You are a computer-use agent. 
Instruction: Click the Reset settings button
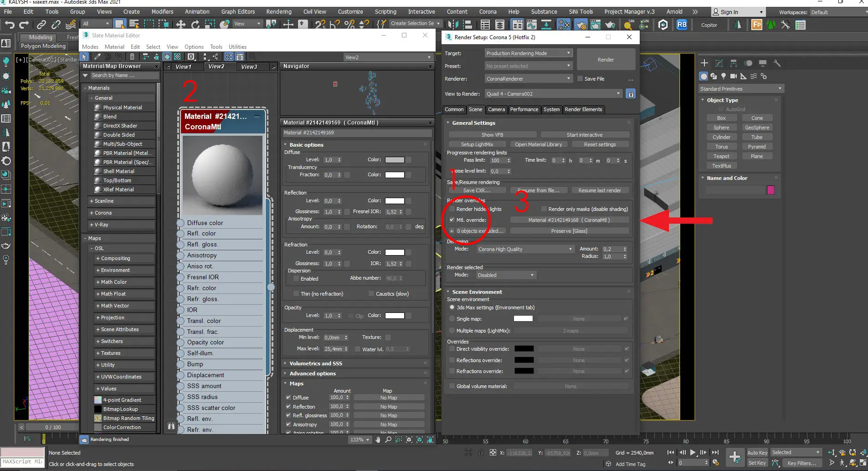(x=600, y=144)
